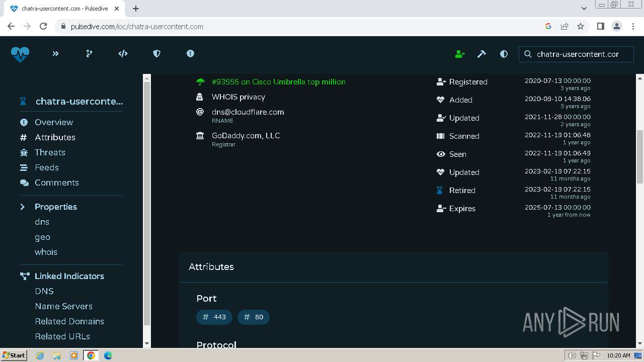Open the shield icon in top bar
644x362 pixels.
156,54
